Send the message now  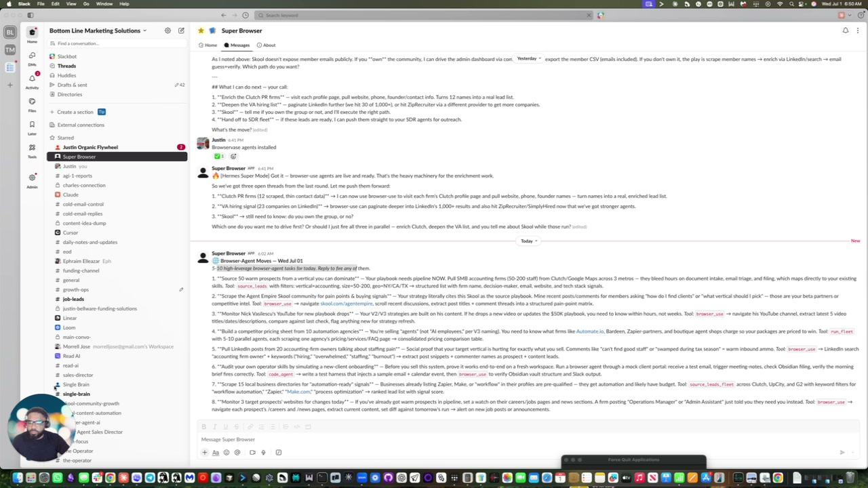(x=842, y=452)
